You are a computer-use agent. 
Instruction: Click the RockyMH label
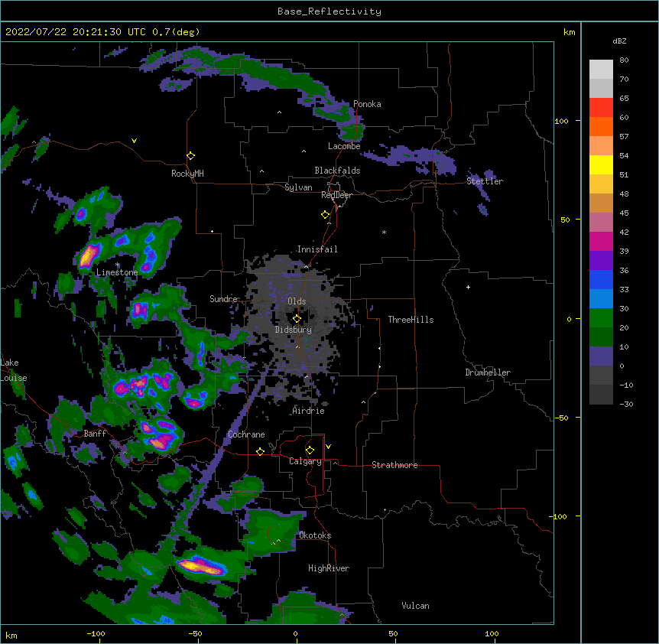point(187,174)
